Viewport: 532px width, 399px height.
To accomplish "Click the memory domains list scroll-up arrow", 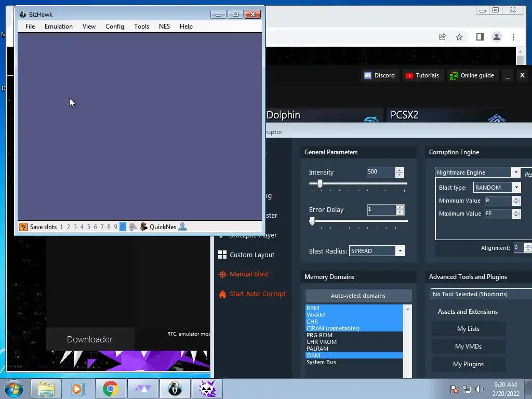I will click(x=408, y=309).
